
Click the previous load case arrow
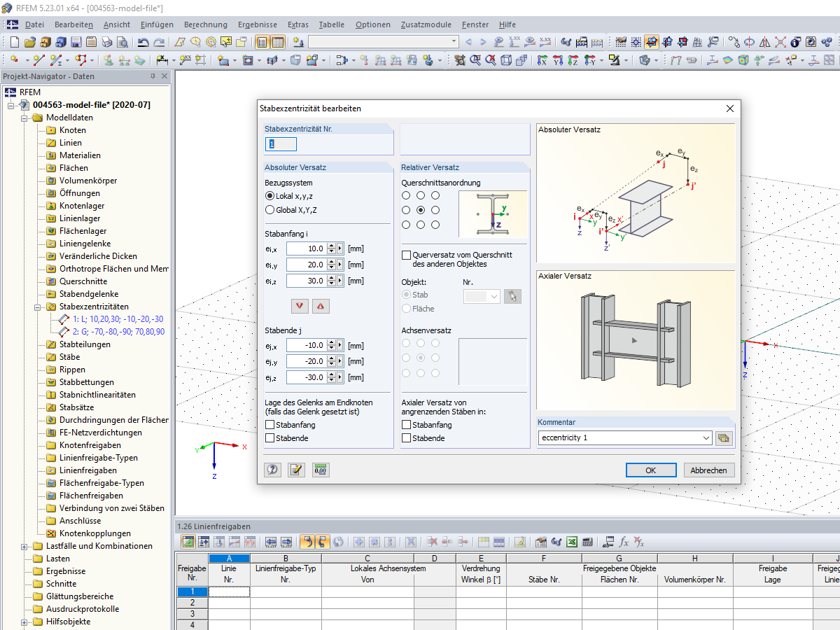tap(469, 42)
